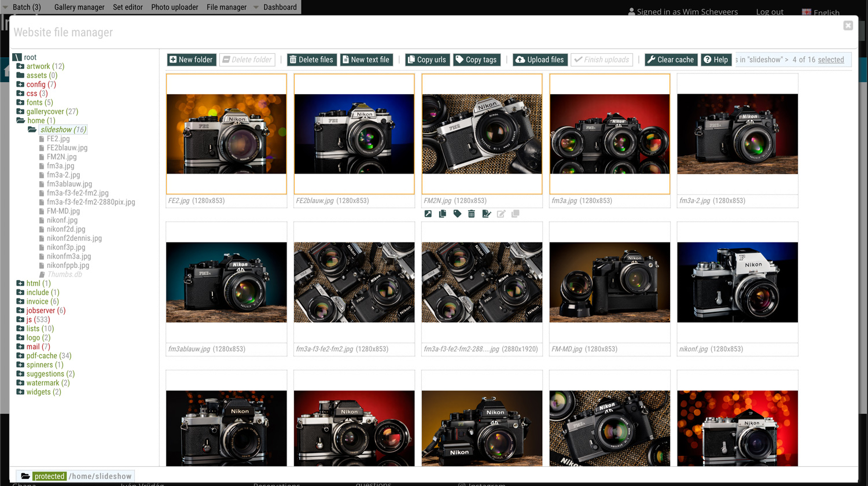Click the Clear cache button

coord(671,60)
